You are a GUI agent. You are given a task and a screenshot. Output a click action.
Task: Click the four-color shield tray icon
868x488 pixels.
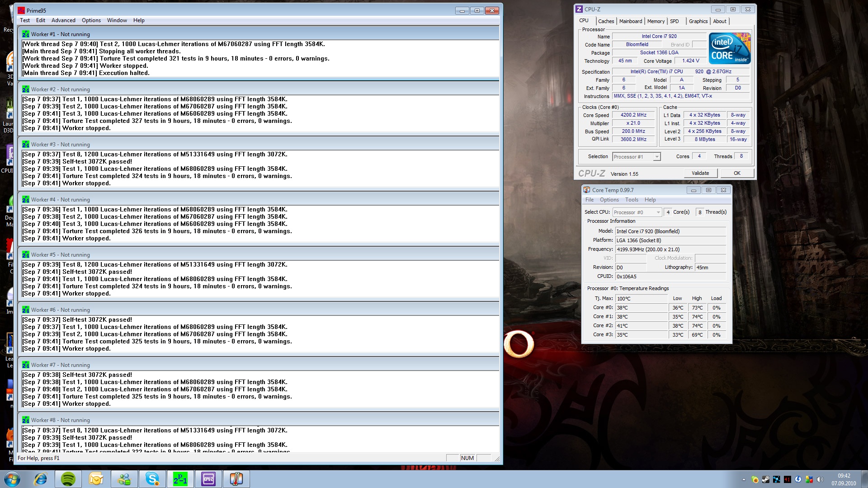tap(809, 479)
